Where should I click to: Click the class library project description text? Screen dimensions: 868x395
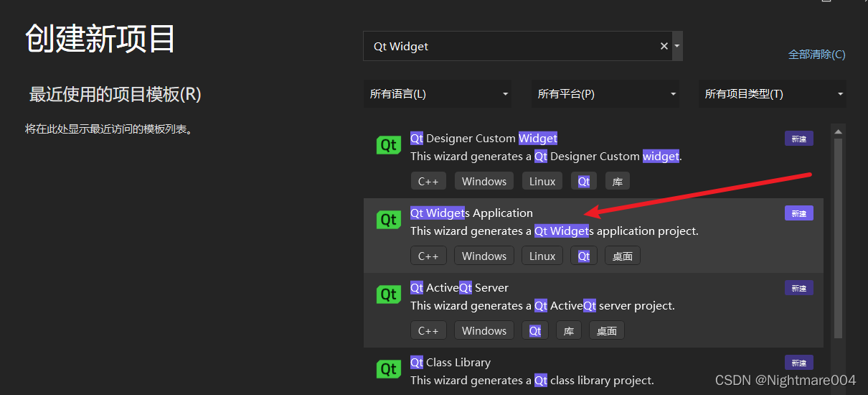pos(532,381)
